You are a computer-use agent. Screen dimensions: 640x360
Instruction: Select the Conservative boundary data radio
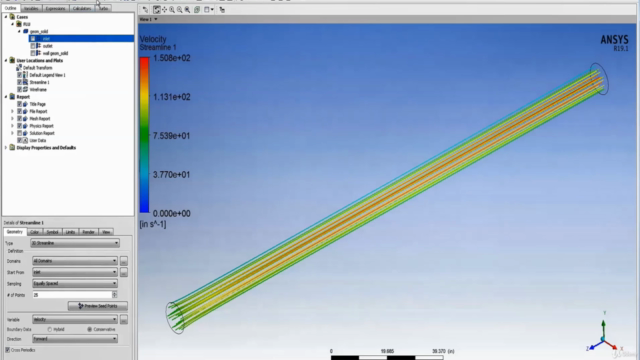pos(89,329)
